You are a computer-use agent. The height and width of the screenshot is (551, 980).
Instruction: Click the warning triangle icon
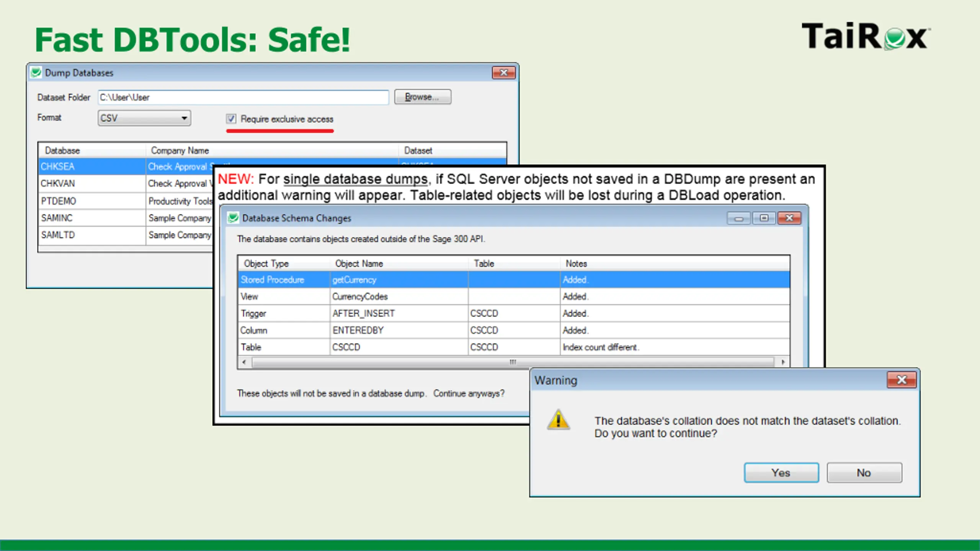click(x=559, y=420)
